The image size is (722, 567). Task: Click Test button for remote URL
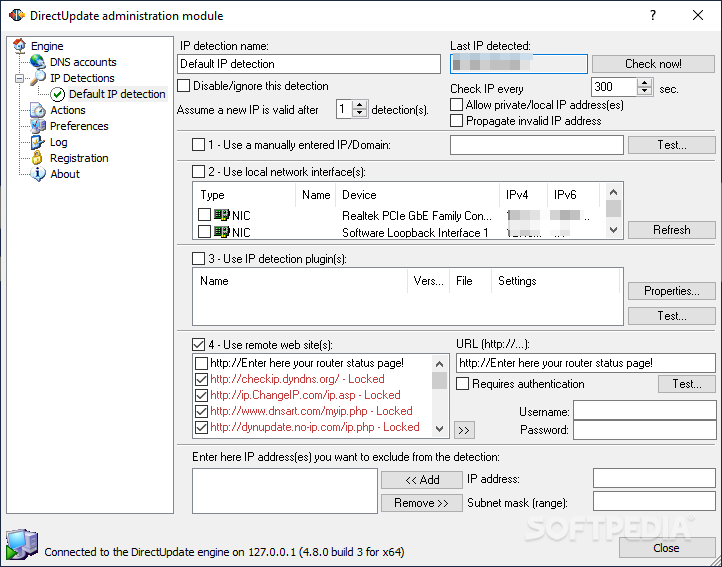click(687, 384)
